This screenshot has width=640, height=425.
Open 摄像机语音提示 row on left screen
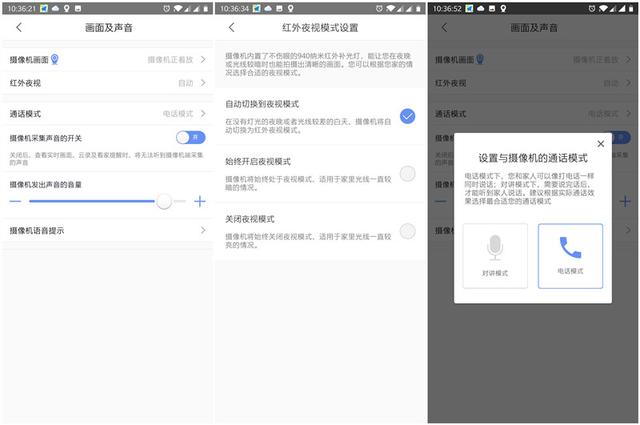pos(107,230)
